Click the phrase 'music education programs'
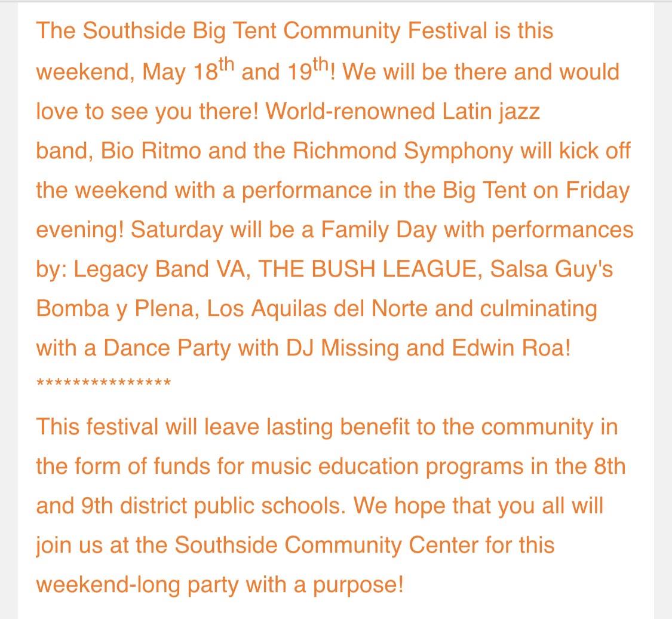This screenshot has height=619, width=672. (x=387, y=467)
